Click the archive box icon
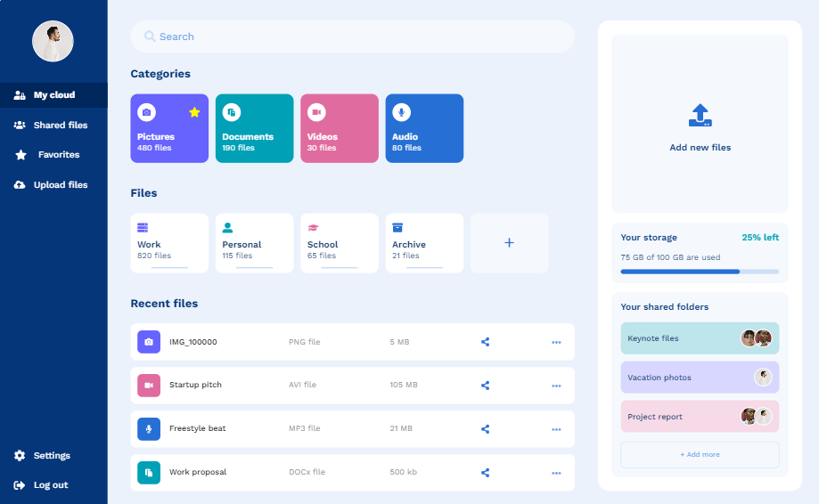The width and height of the screenshot is (819, 504). [x=397, y=227]
